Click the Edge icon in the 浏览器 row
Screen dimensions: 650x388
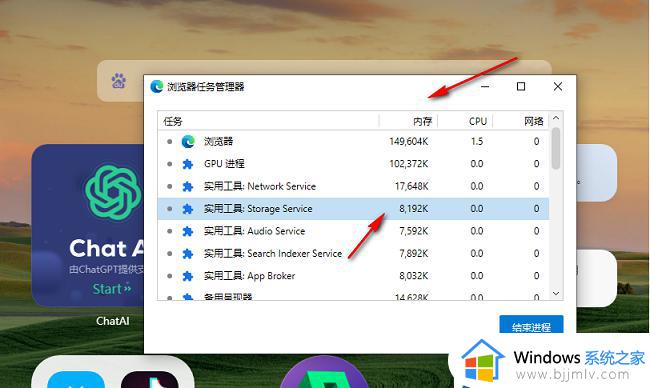[188, 142]
